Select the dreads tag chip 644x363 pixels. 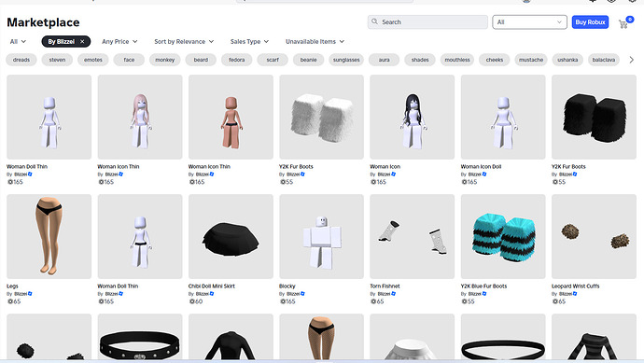point(21,60)
